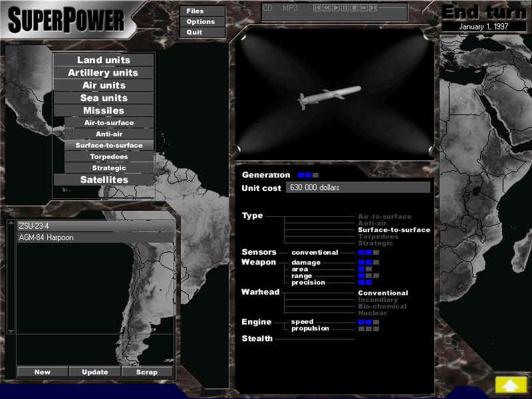532x399 pixels.
Task: Open the Files menu
Action: point(202,11)
